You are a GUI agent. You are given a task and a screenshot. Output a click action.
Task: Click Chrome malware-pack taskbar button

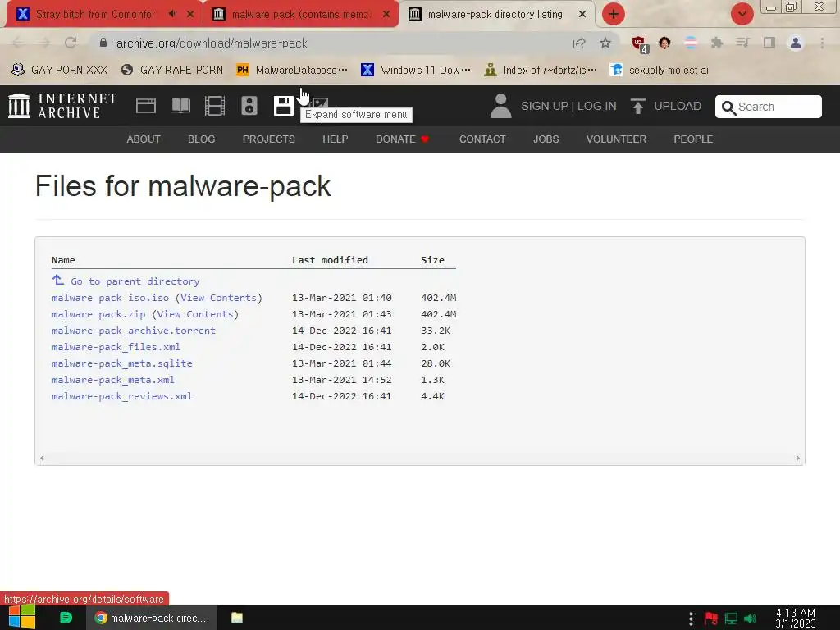[151, 618]
